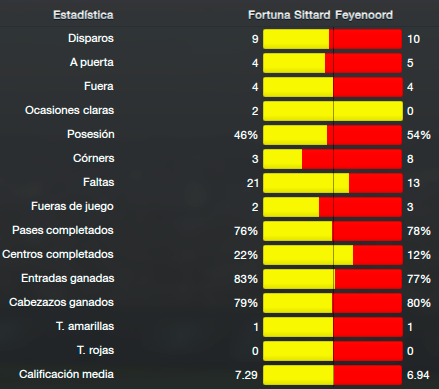Click the Cabezazos ganados 80% value
The image size is (439, 389).
pos(419,303)
